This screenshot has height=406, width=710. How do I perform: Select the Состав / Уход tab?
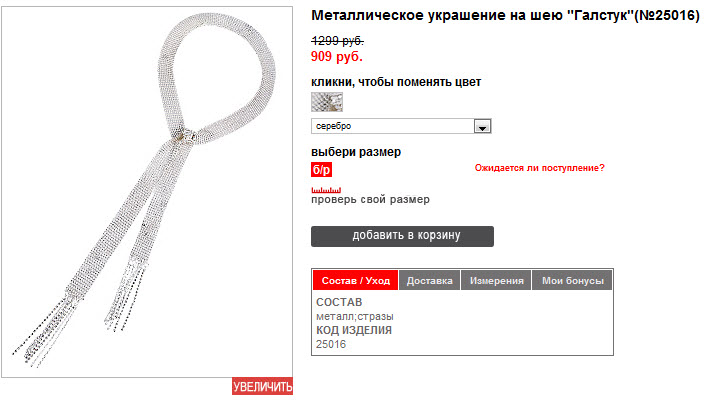point(355,281)
